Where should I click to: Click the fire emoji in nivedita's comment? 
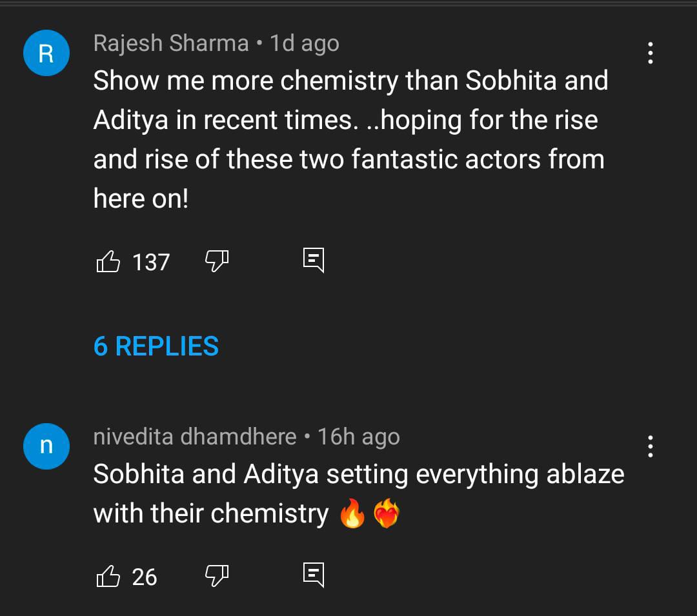point(355,513)
